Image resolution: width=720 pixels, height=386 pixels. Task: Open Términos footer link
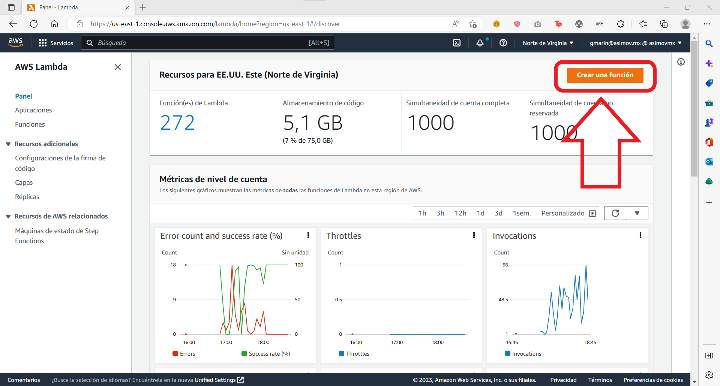click(600, 380)
